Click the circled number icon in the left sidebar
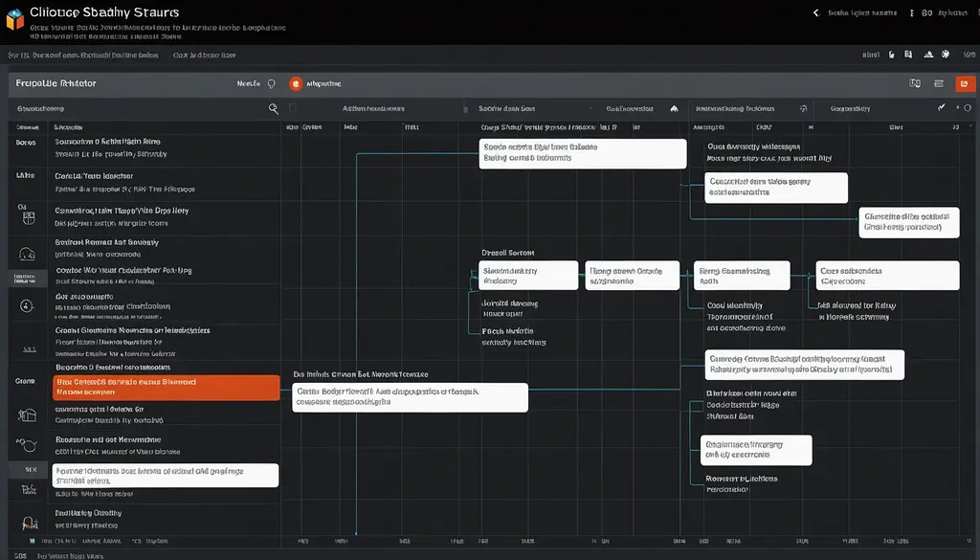This screenshot has height=560, width=980. (x=27, y=306)
